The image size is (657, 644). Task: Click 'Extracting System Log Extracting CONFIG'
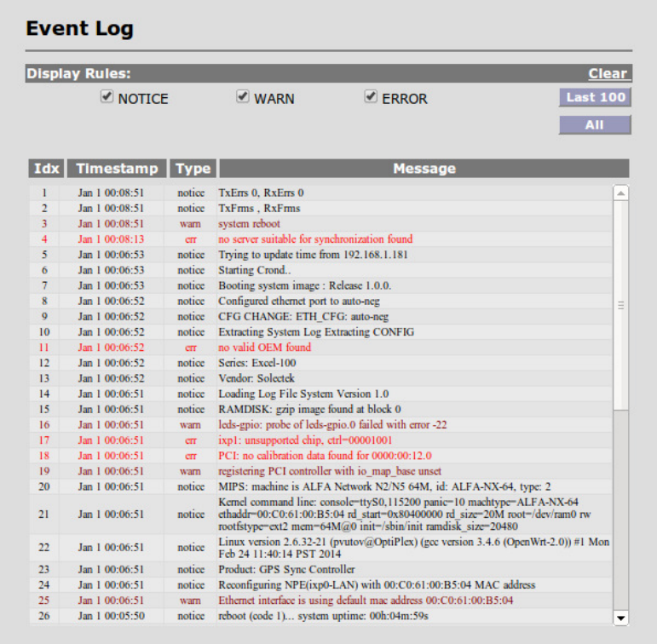(x=316, y=332)
